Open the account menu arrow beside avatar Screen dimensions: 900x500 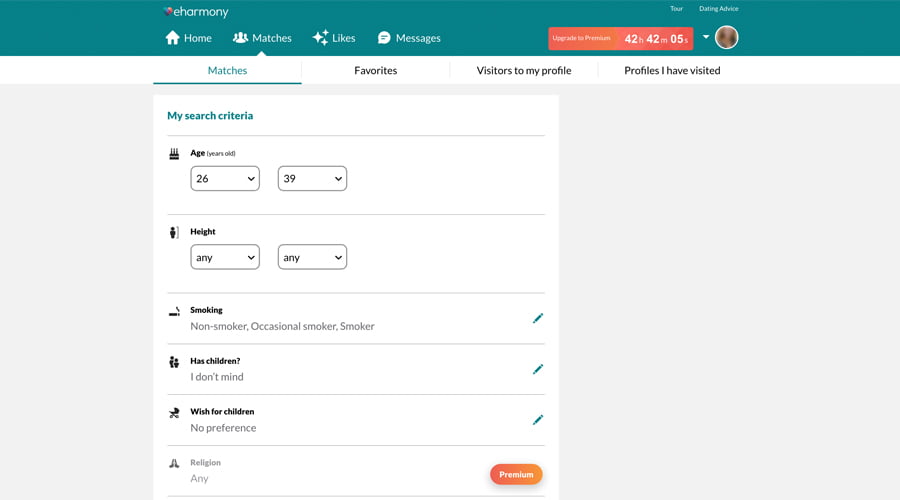point(706,37)
